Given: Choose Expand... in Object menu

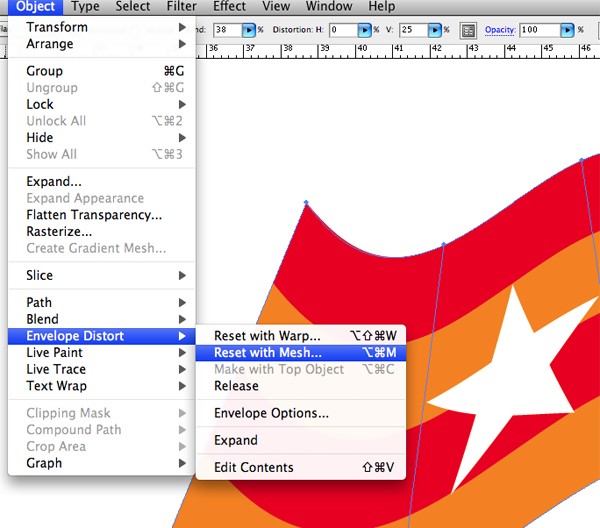Looking at the screenshot, I should click(102, 181).
